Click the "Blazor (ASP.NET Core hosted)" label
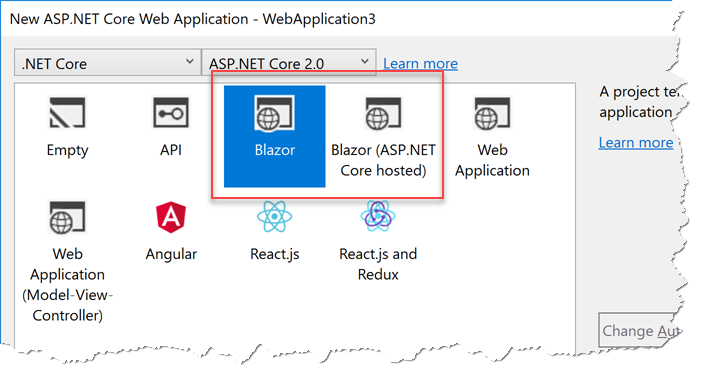 coord(383,160)
